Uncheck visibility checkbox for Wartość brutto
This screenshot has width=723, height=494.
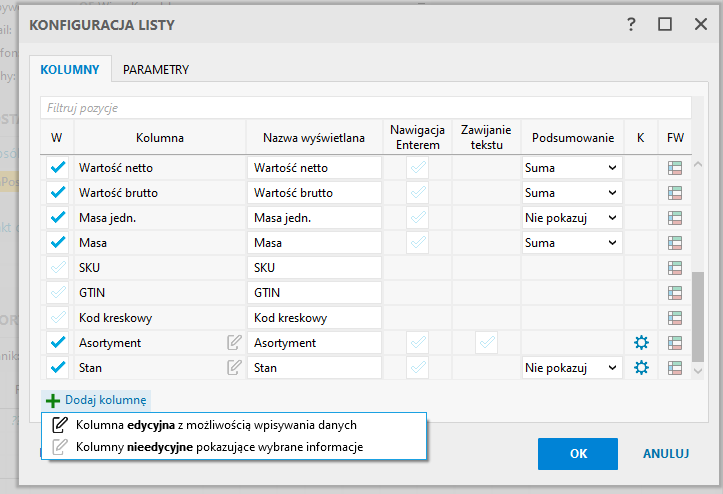(x=58, y=193)
